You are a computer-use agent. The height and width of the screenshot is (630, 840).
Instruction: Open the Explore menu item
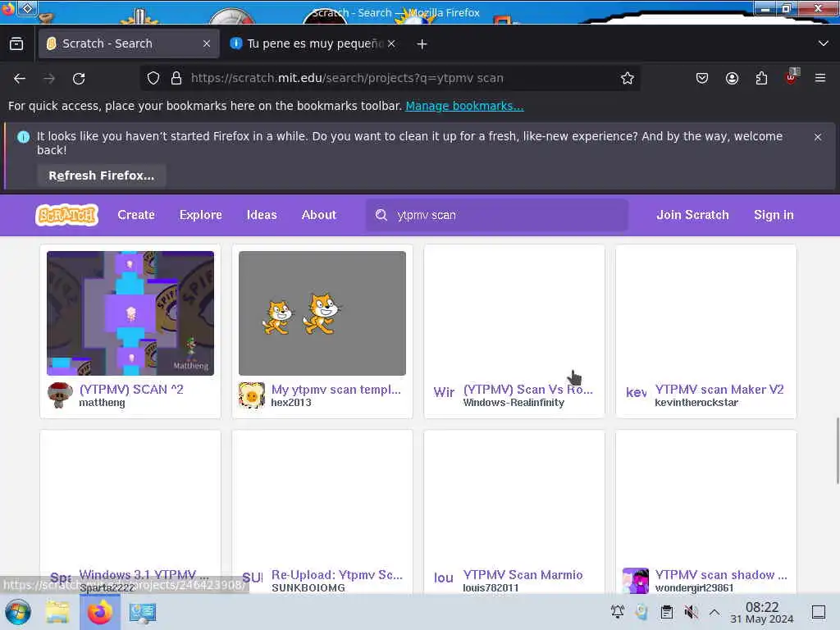point(200,215)
